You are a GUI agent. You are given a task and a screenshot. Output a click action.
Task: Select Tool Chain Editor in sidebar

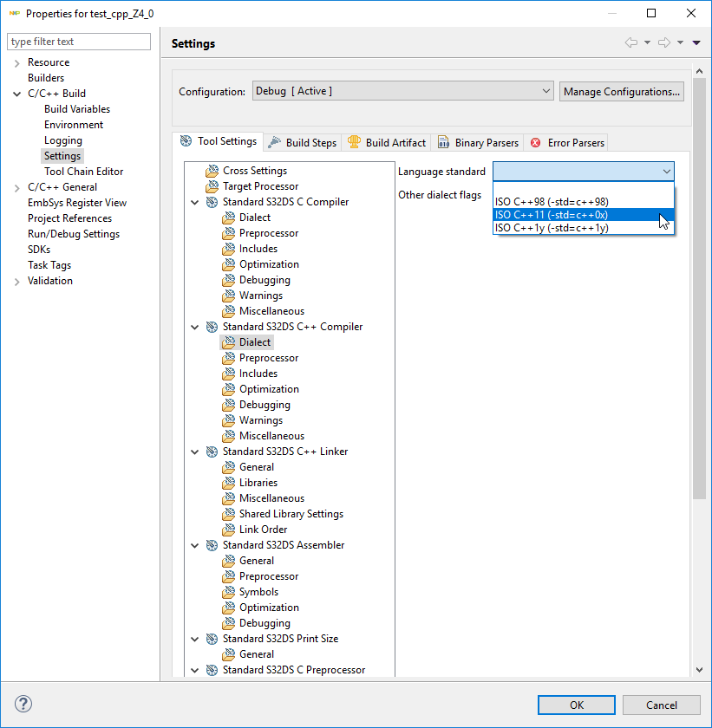[x=83, y=172]
